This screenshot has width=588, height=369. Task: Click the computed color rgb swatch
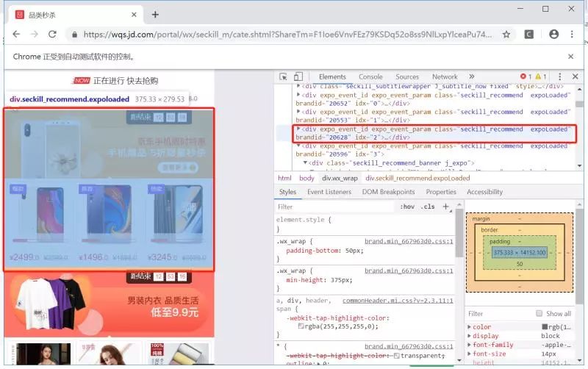545,327
